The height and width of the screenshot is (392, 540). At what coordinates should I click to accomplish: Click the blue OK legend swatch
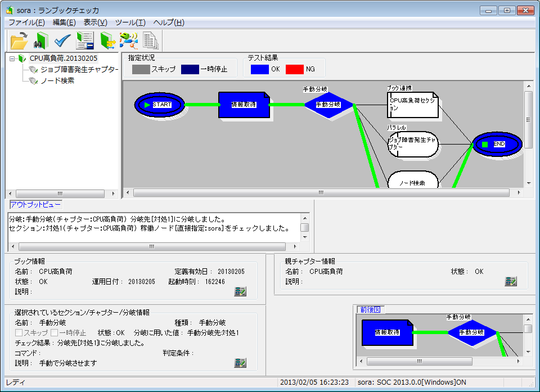point(260,69)
